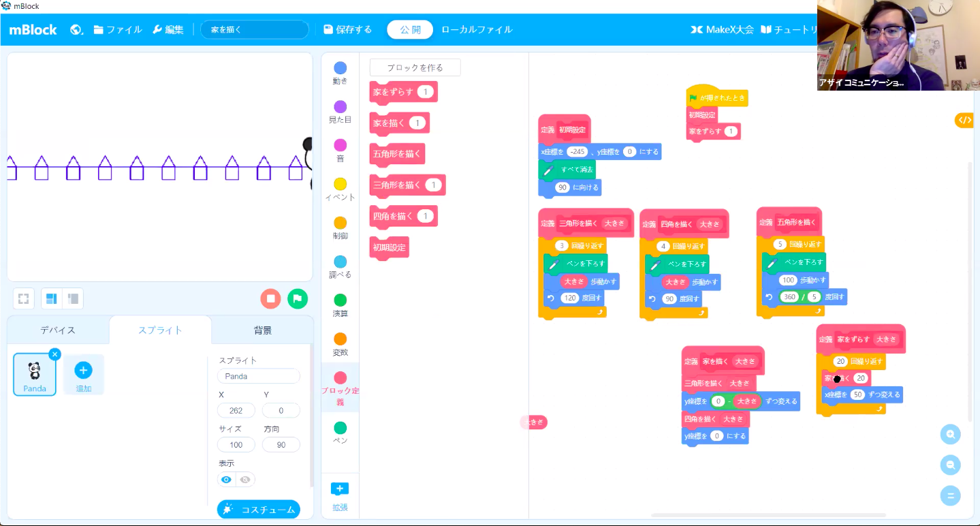Click the green flag run button

click(298, 298)
